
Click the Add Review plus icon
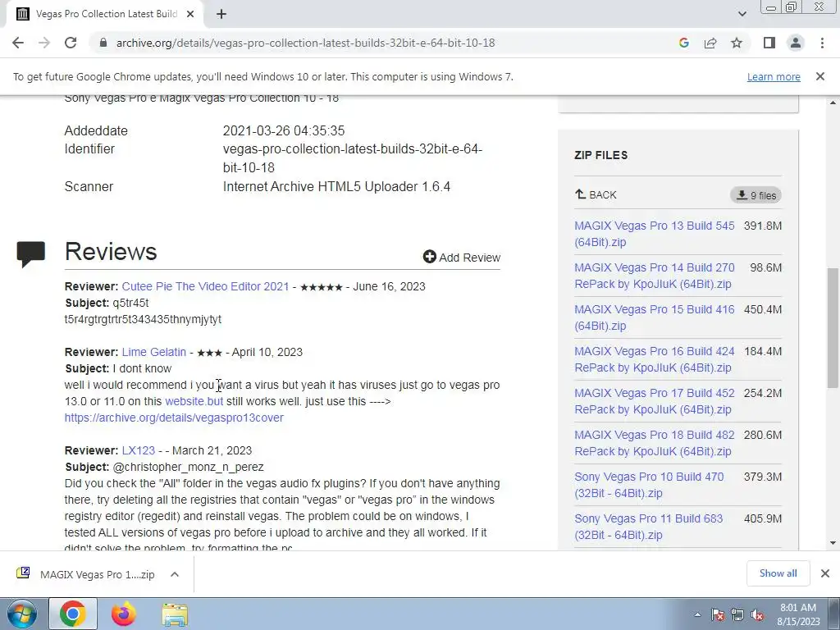click(430, 257)
